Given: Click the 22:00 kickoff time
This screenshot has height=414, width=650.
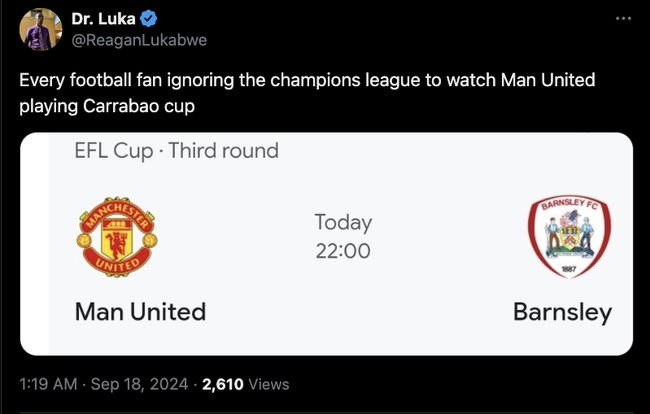Looking at the screenshot, I should pos(343,251).
